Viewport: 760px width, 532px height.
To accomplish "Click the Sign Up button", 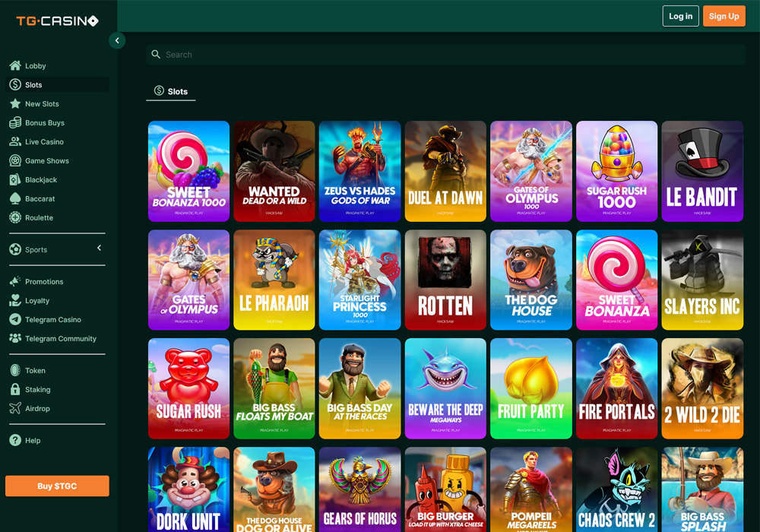I will pos(724,16).
